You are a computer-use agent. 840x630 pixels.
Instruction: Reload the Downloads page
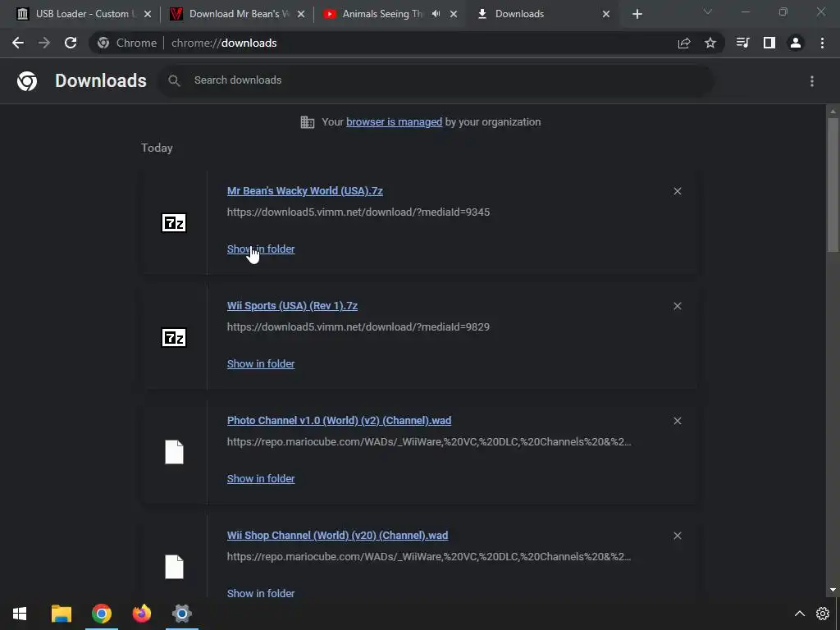[x=71, y=43]
